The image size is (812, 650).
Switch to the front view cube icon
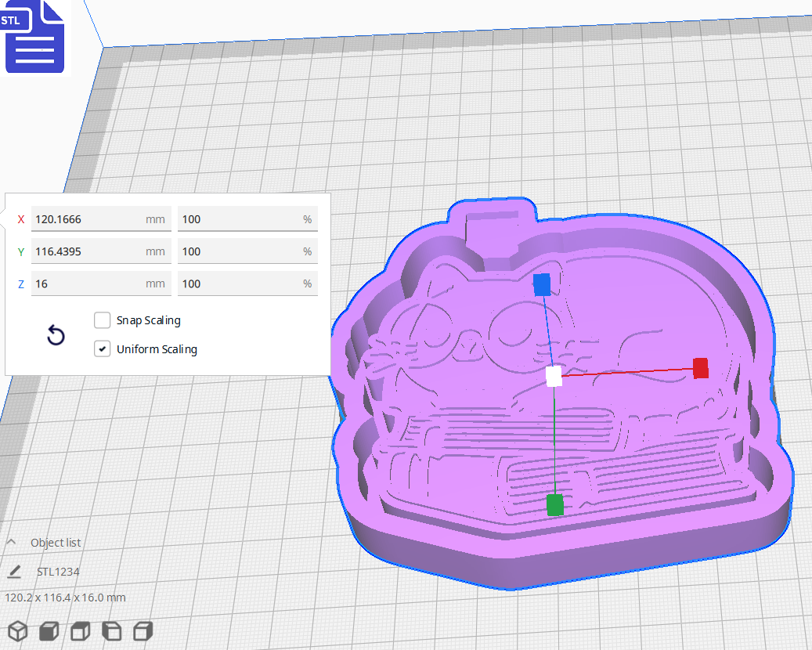point(49,630)
